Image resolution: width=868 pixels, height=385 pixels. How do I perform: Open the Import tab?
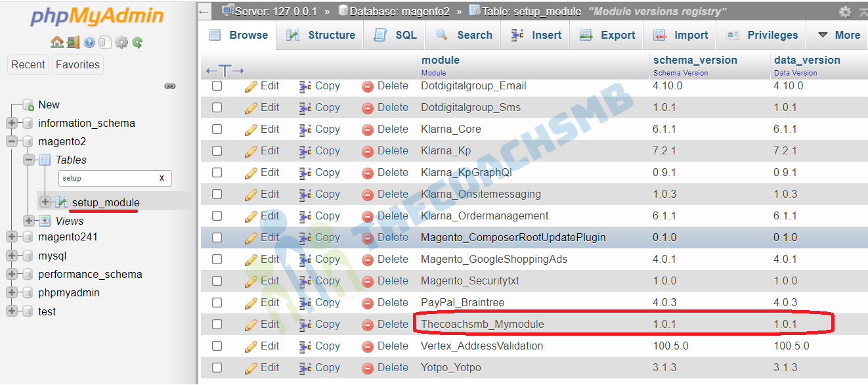[x=681, y=35]
